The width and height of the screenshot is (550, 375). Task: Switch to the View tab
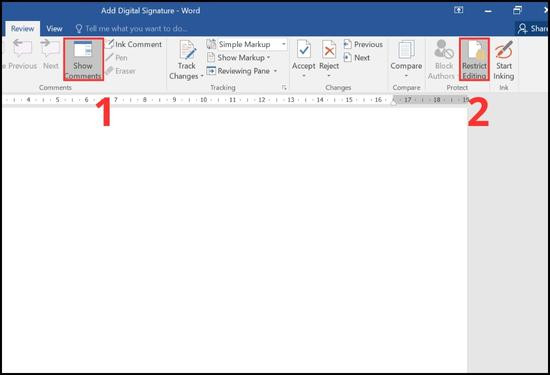tap(54, 29)
